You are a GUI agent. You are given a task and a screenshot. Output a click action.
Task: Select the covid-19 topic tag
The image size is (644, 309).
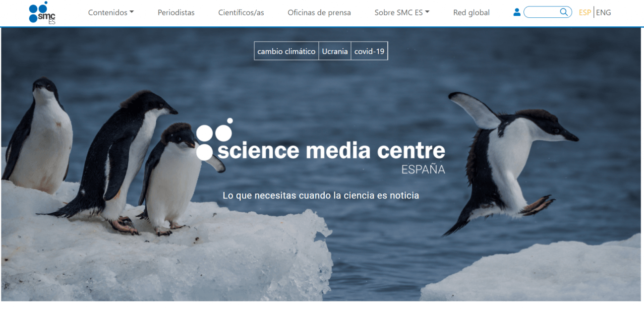369,51
